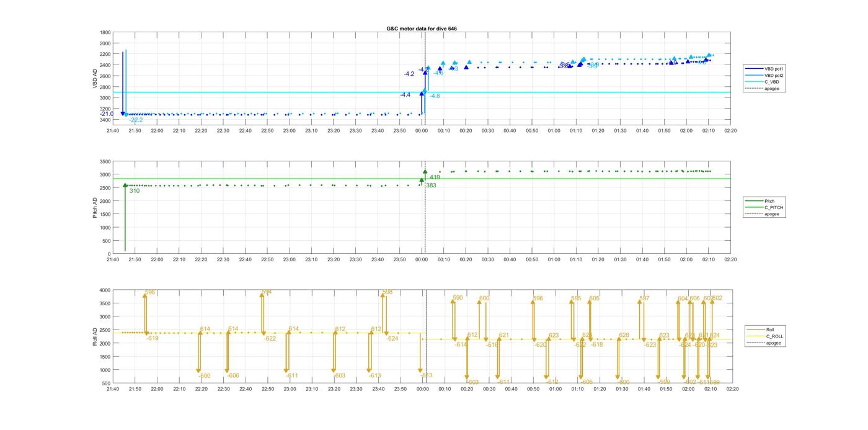Viewport: 868px width, 430px height.
Task: Click the '-4.4' VBD data label
Action: [x=405, y=95]
